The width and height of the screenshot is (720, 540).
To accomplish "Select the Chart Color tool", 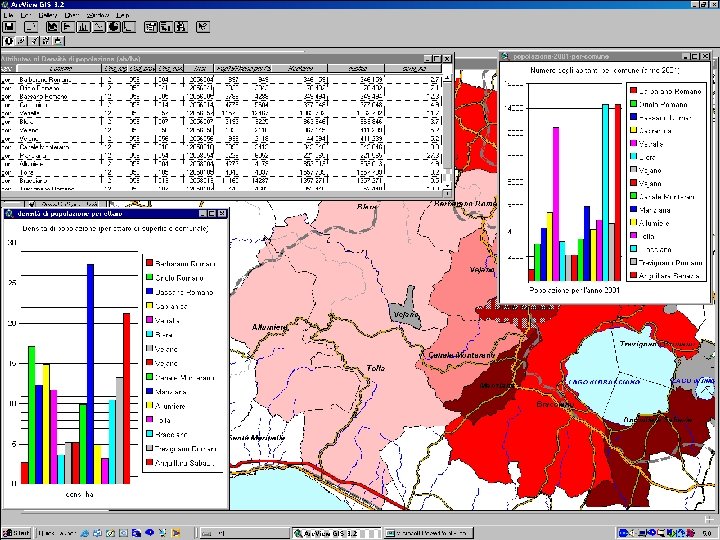I will [x=58, y=41].
